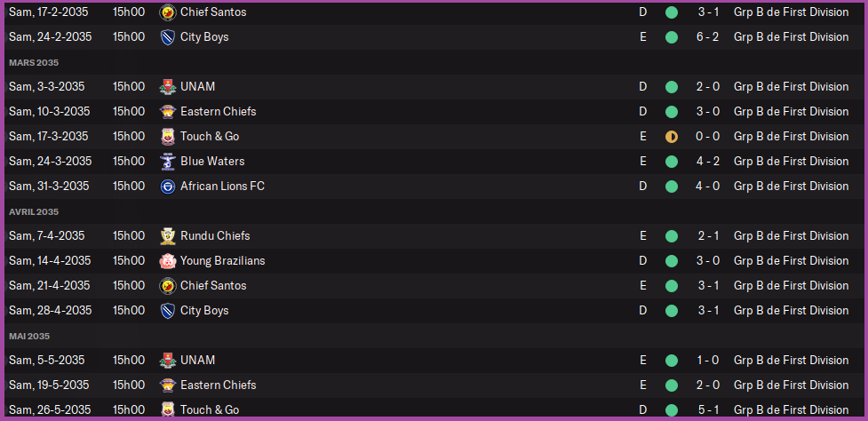Select the Sam, 5-5-2035 fixture date
The width and height of the screenshot is (868, 421).
pos(46,361)
